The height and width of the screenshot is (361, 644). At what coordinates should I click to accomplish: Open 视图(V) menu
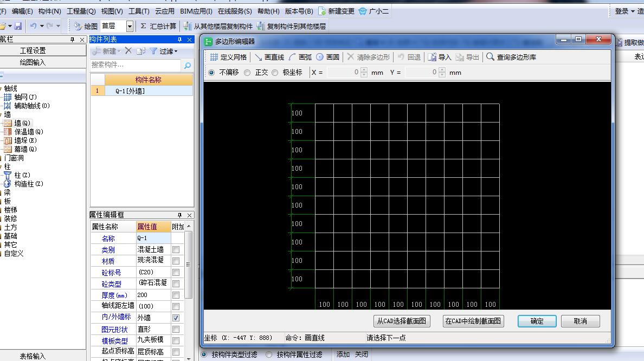tap(112, 11)
